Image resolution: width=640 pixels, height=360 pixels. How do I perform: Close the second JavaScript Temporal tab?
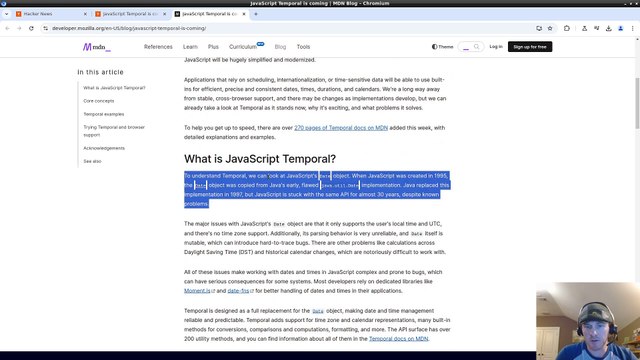point(164,14)
